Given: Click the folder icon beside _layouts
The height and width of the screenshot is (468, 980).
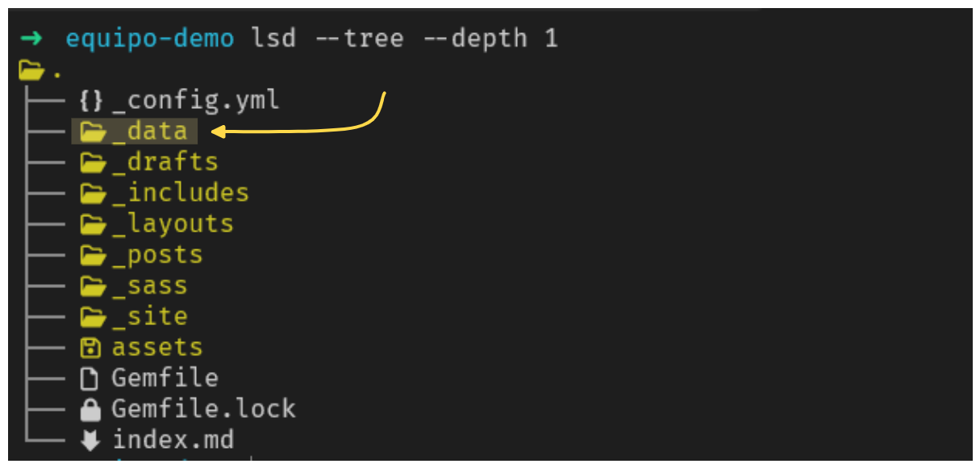Looking at the screenshot, I should pos(94,224).
